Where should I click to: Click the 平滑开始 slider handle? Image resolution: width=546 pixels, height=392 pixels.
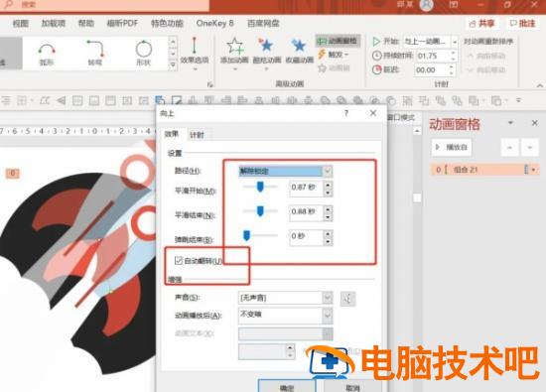[x=260, y=187]
